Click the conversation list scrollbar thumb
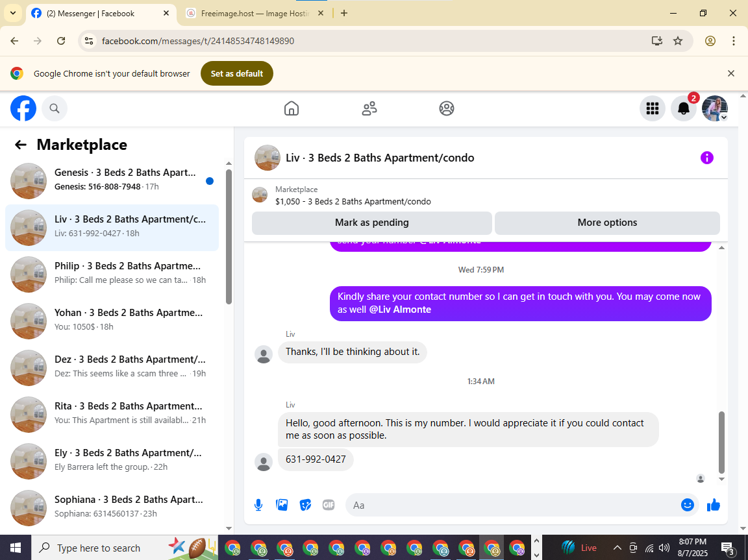 pos(229,236)
